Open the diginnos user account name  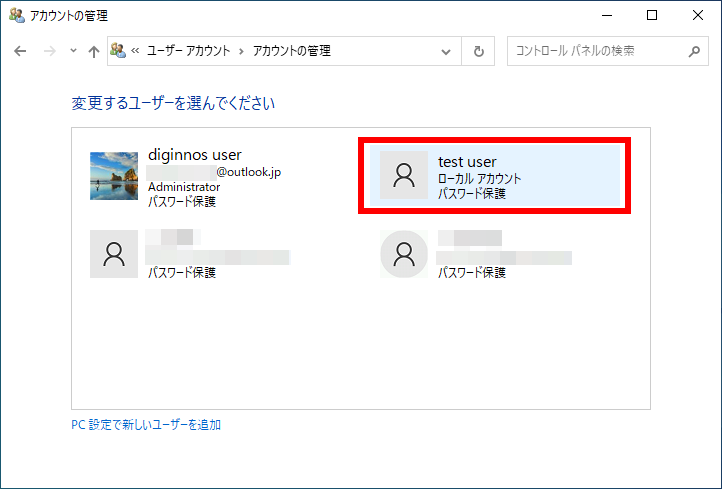coord(195,155)
